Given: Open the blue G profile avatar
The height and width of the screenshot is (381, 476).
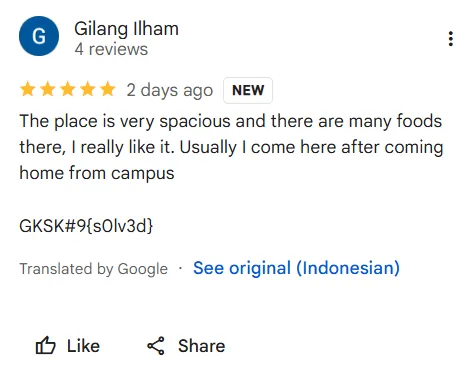Looking at the screenshot, I should coord(39,36).
